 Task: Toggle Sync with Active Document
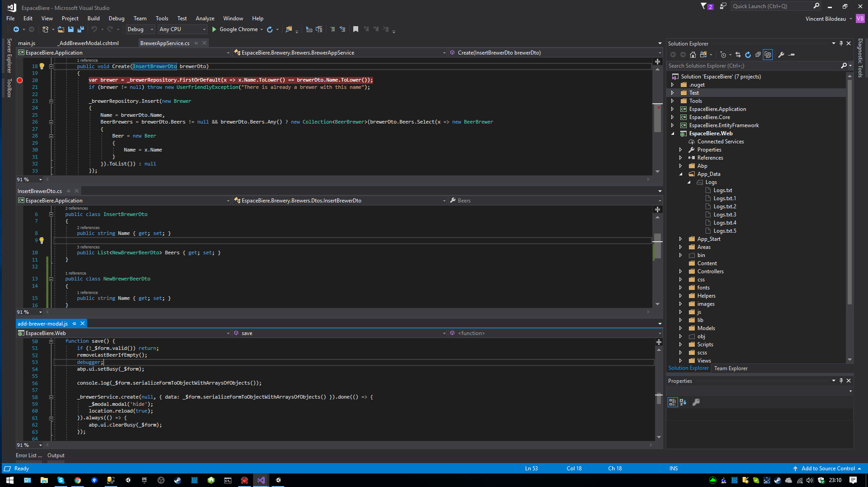coord(738,55)
